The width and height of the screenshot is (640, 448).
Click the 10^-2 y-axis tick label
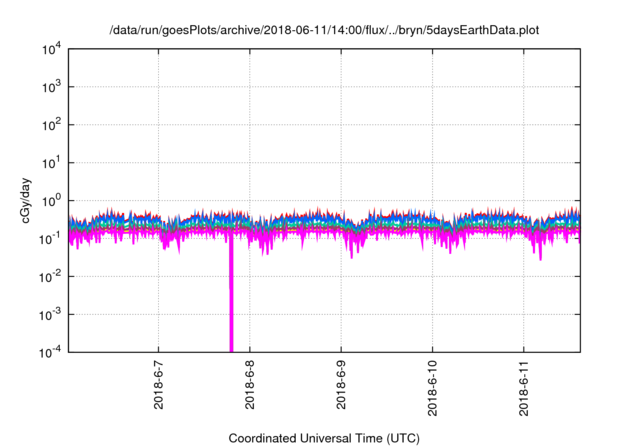50,276
